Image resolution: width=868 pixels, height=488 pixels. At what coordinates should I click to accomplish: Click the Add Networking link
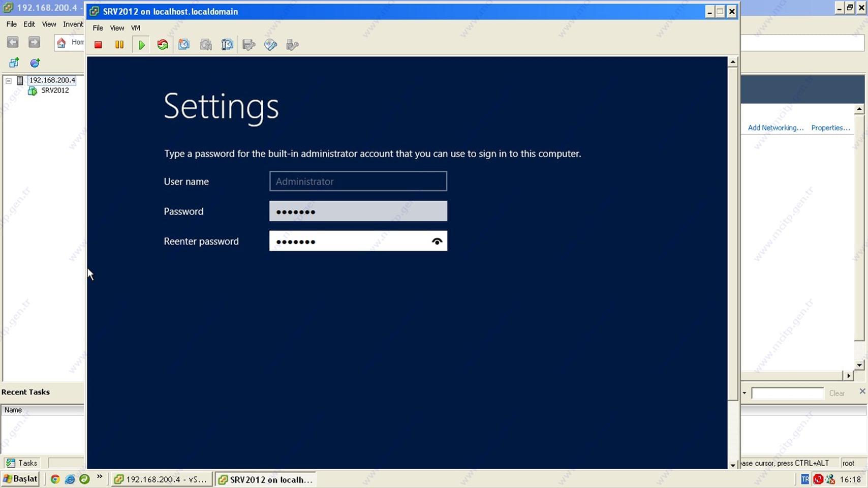coord(776,128)
